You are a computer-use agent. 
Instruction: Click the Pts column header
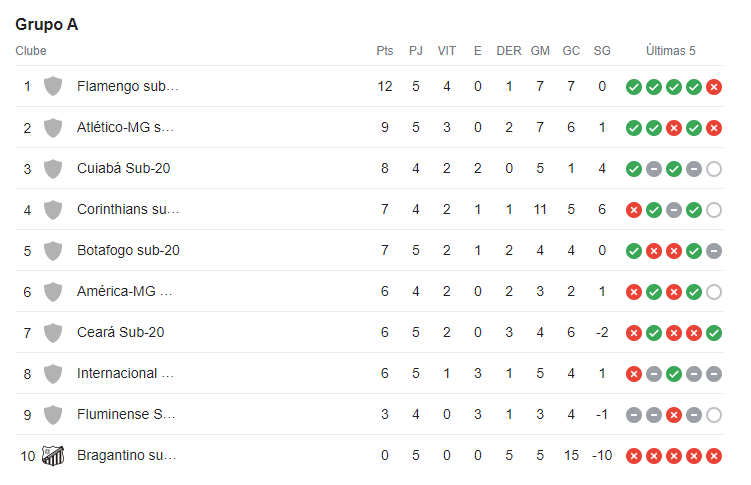[385, 51]
